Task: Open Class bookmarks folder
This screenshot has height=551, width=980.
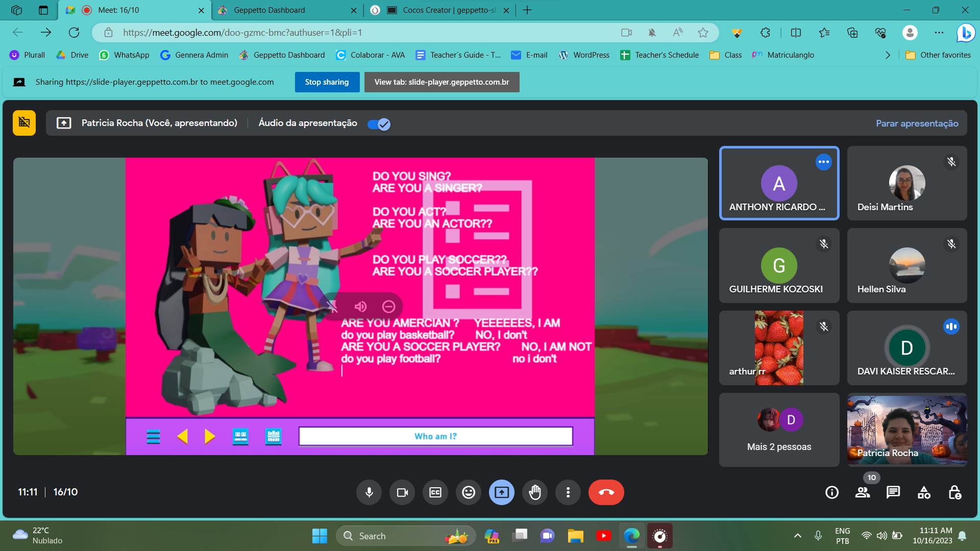Action: 726,55
